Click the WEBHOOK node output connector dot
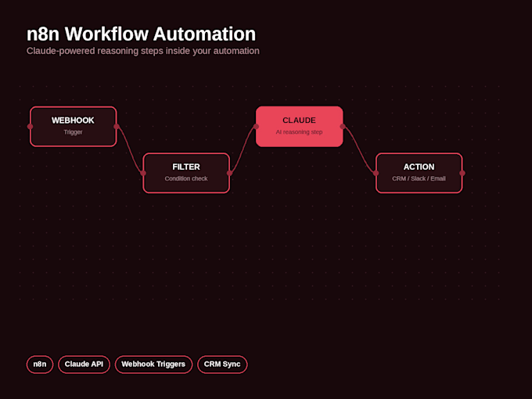Viewport: 532px width, 399px height. pyautogui.click(x=117, y=127)
